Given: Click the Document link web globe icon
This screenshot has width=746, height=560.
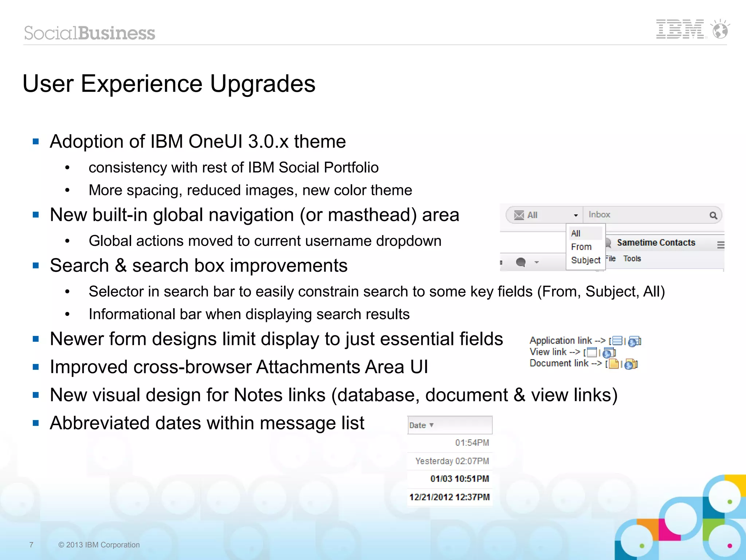Looking at the screenshot, I should pos(631,364).
